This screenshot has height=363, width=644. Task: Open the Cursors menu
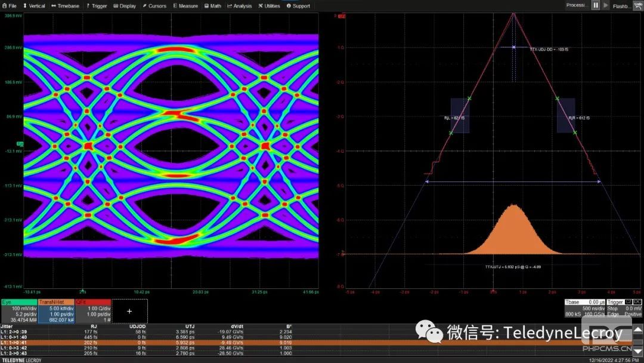(154, 6)
